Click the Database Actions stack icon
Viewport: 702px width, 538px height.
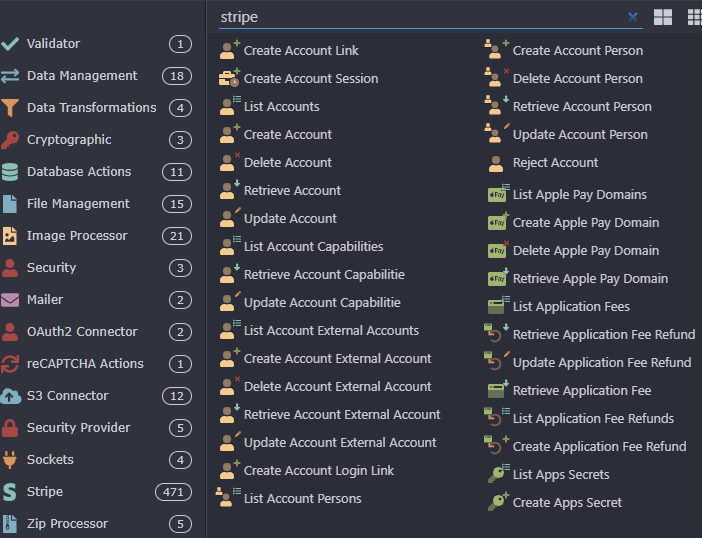tap(10, 172)
